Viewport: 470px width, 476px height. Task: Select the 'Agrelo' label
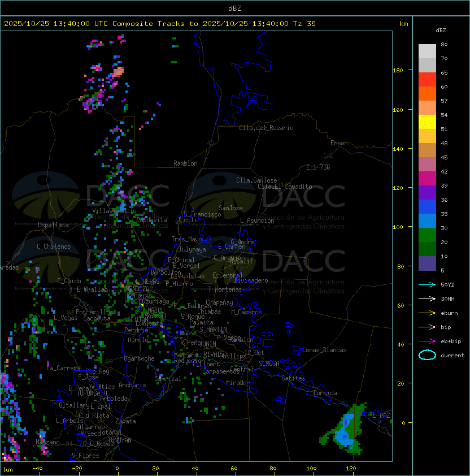(x=138, y=340)
